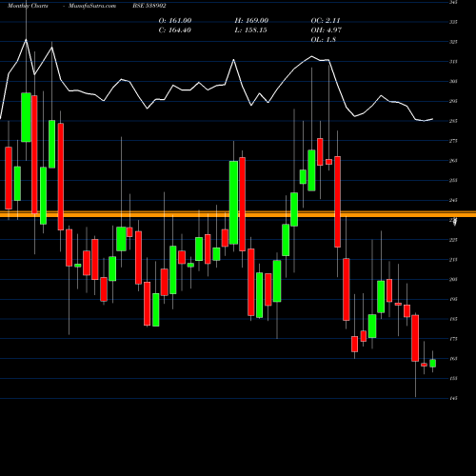Click the 145 price axis label
This screenshot has height=476, width=476.
(x=453, y=398)
